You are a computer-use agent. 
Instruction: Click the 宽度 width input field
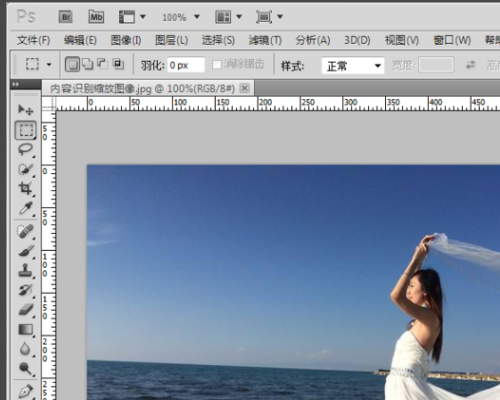click(x=436, y=65)
